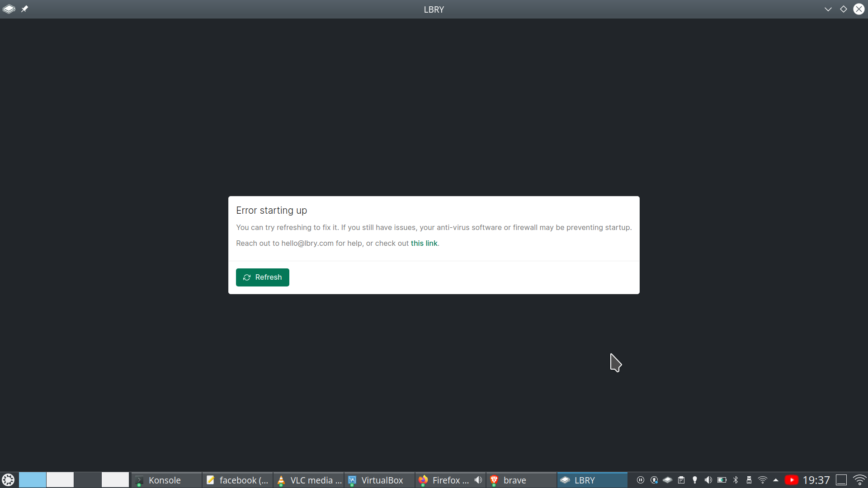This screenshot has width=868, height=488.
Task: Switch to the first virtual desktop
Action: point(33,480)
